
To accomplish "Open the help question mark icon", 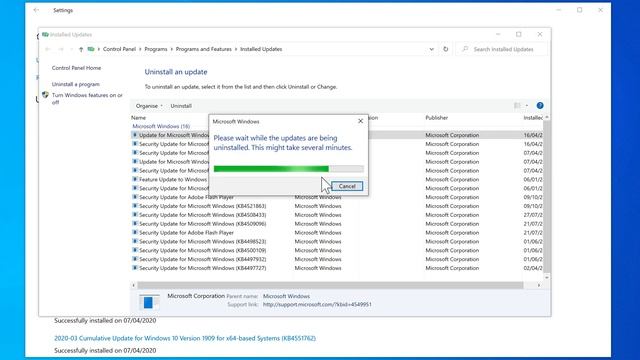I will pyautogui.click(x=540, y=106).
